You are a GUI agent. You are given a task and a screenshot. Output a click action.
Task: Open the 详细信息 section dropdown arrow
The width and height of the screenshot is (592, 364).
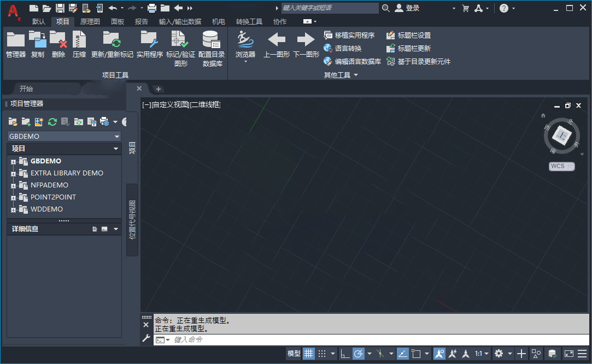point(115,229)
